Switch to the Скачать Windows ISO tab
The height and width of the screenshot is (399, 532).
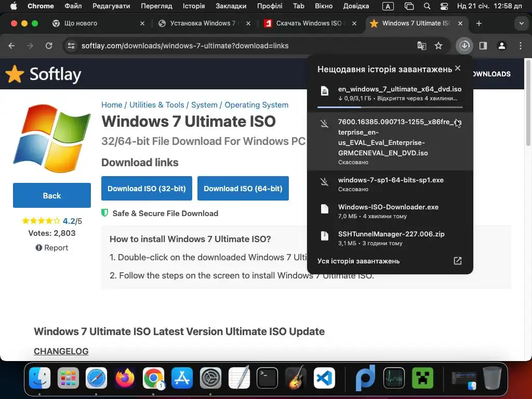coord(309,23)
